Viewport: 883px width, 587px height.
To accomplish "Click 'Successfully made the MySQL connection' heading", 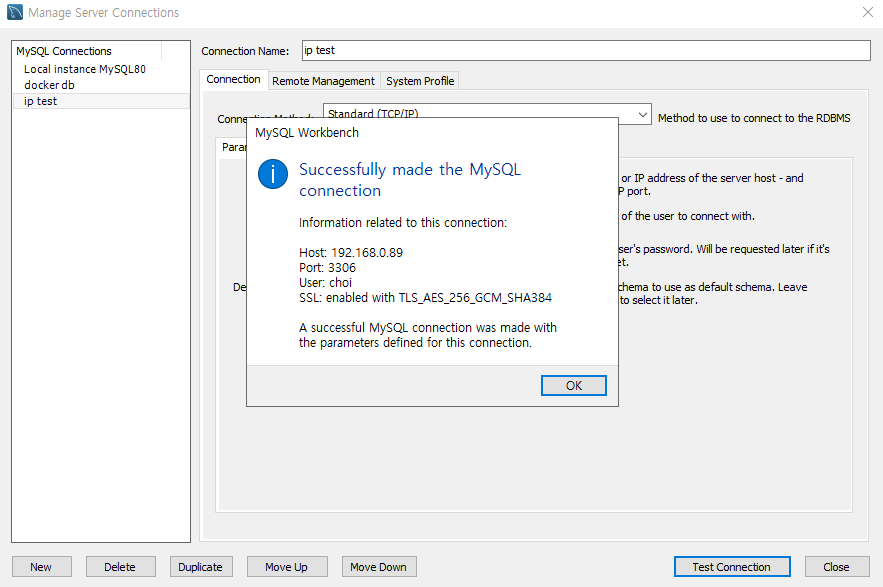I will [x=410, y=180].
